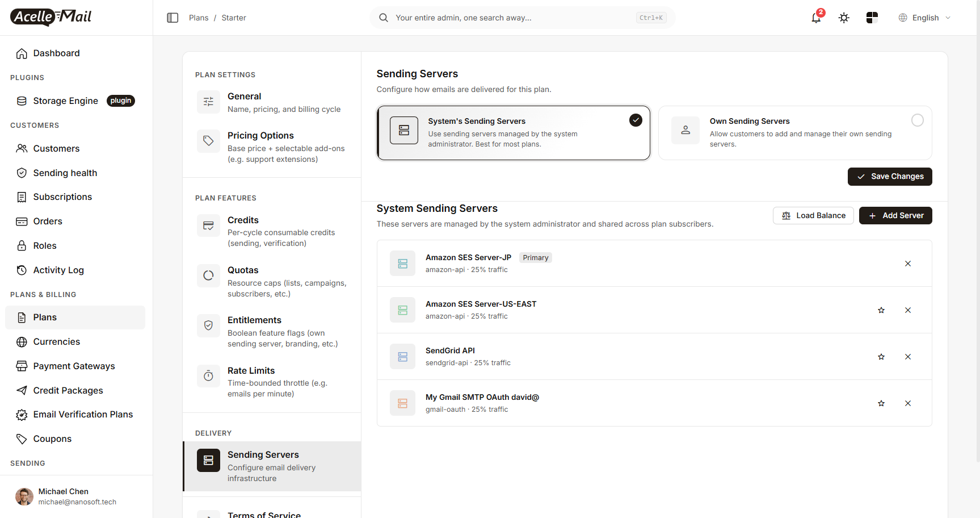
Task: Open General plan settings
Action: pyautogui.click(x=272, y=102)
